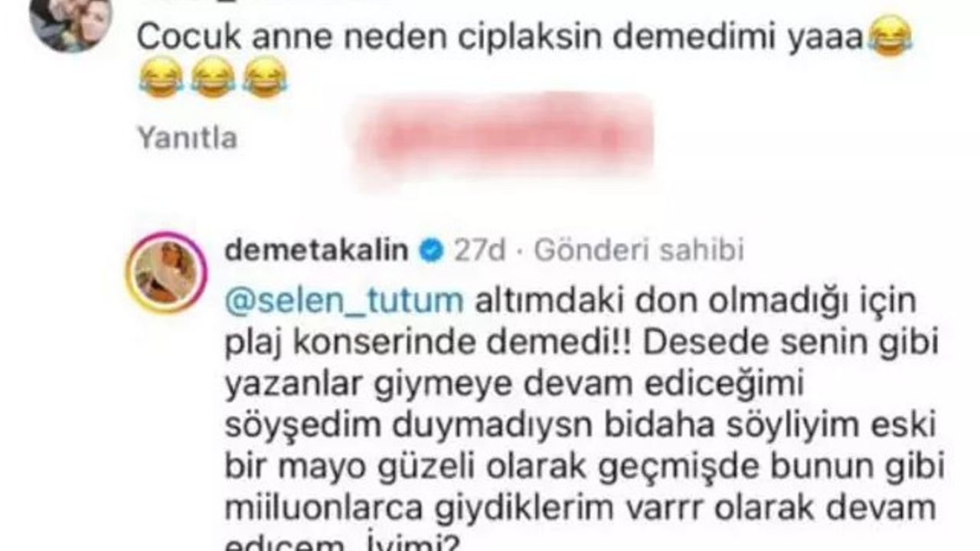Open the demetakalin username link
This screenshot has width=980, height=551.
click(317, 250)
